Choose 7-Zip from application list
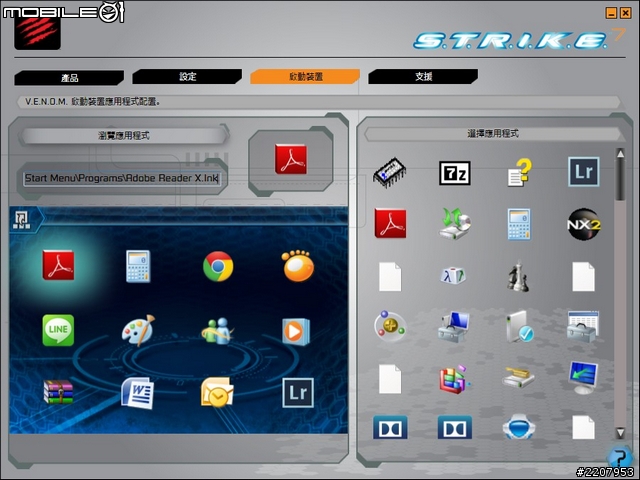The width and height of the screenshot is (640, 480). pos(455,173)
